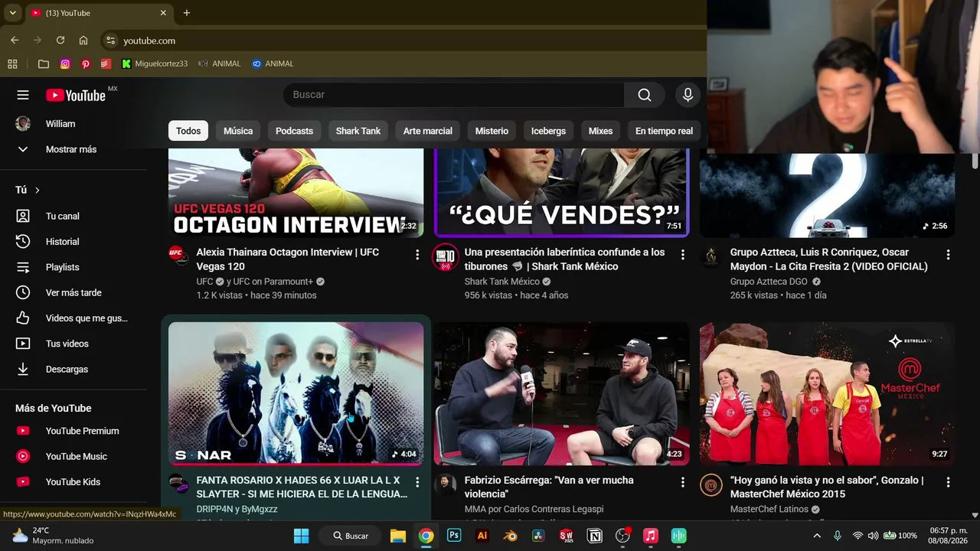
Task: Open options for La Cita Fresita video
Action: [x=948, y=254]
